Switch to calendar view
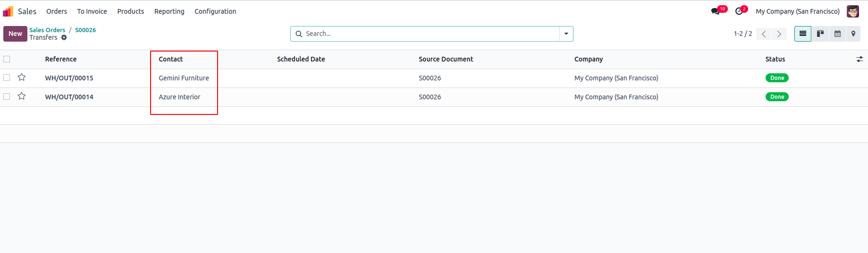Viewport: 868px width, 253px height. [837, 34]
